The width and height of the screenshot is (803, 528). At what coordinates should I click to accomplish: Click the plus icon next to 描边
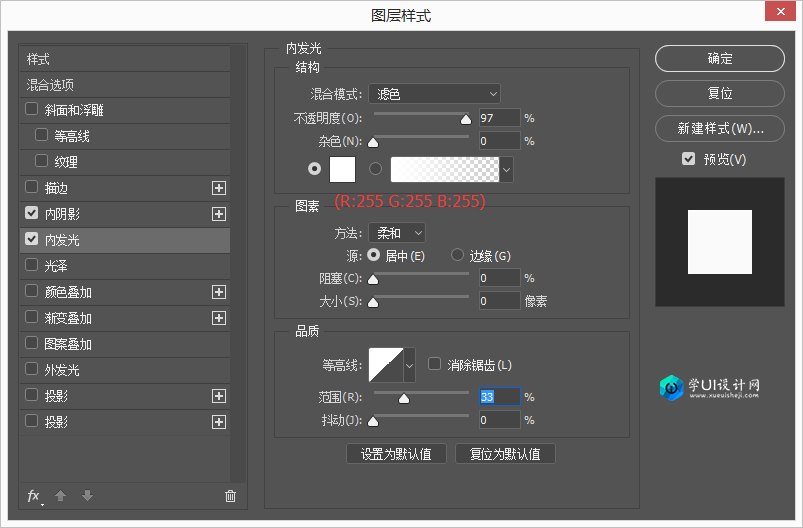219,188
